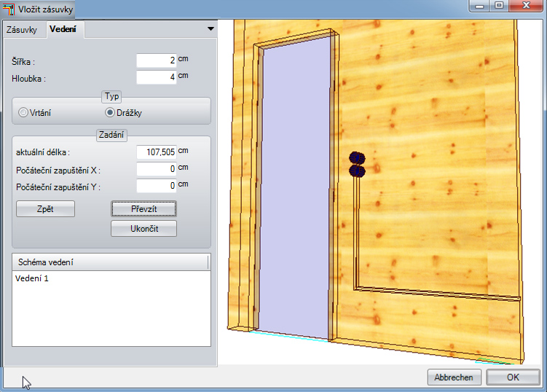Maximize the Vložit zásuvky dialog
The width and height of the screenshot is (547, 392).
499,6
